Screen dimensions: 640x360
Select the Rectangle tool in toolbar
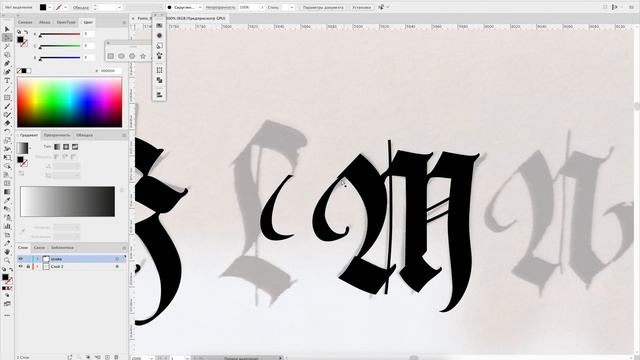[x=7, y=98]
